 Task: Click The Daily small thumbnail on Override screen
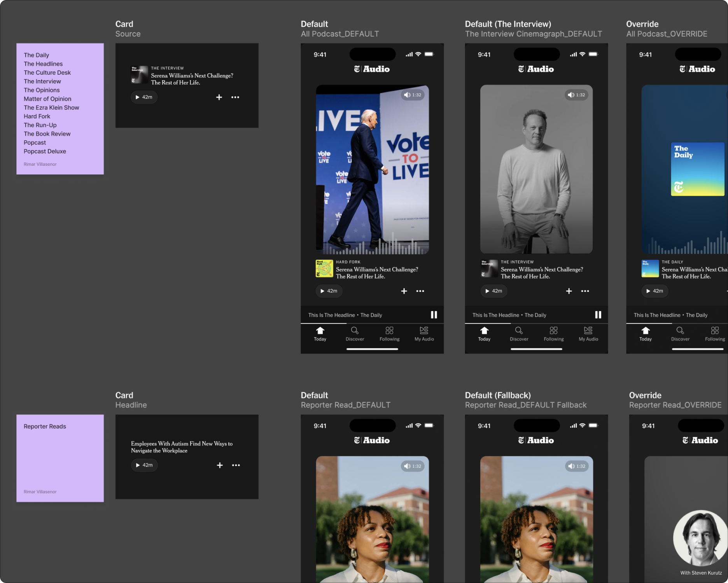click(x=650, y=269)
